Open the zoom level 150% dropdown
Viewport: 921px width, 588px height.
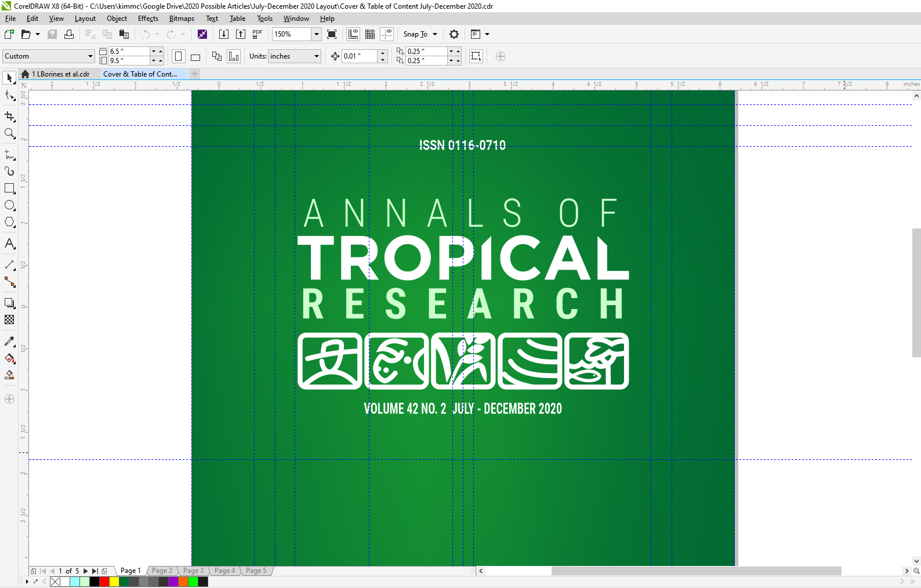pyautogui.click(x=316, y=34)
